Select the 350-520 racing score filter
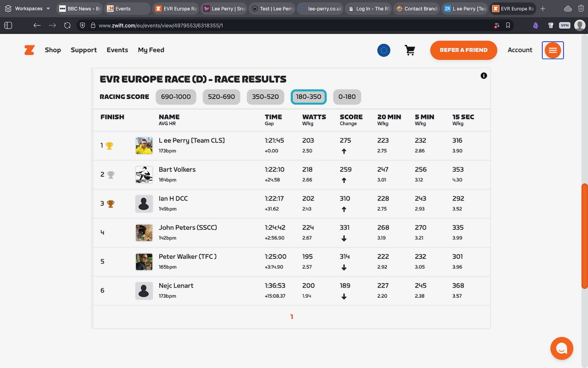Viewport: 588px width, 368px height. pos(266,97)
